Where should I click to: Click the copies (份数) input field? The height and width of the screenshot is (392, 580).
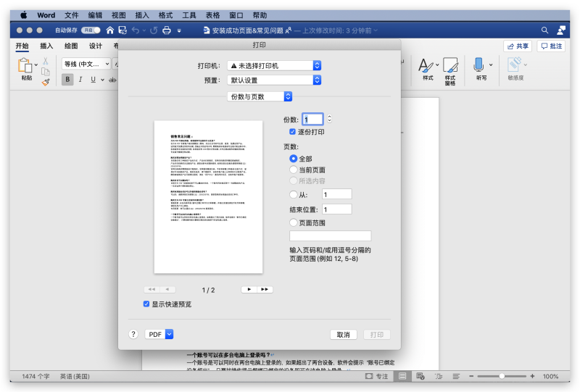click(x=313, y=119)
